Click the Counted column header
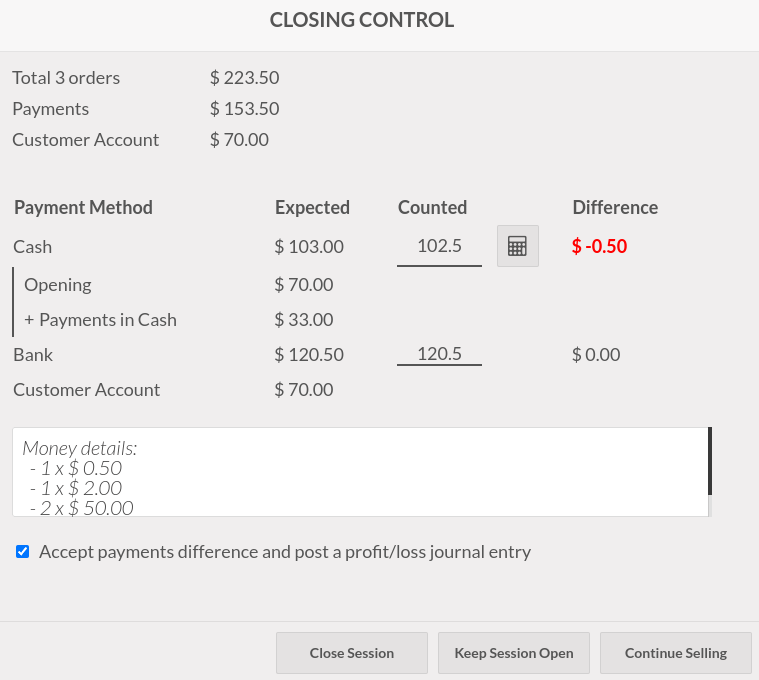 (x=432, y=207)
